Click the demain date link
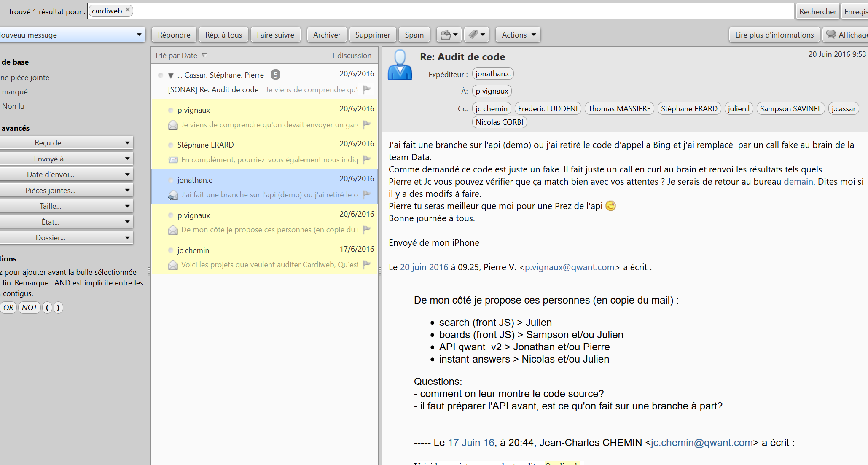The image size is (868, 465). [798, 181]
